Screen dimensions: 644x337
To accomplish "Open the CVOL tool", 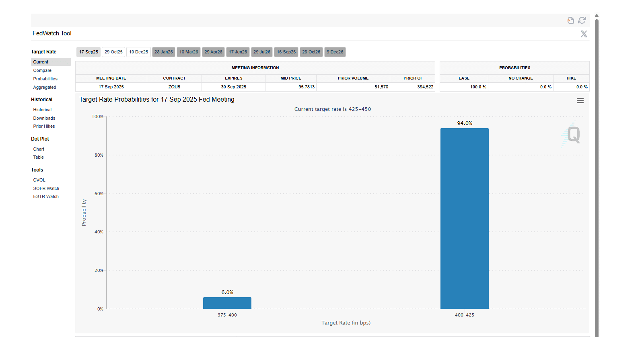I will coord(39,180).
